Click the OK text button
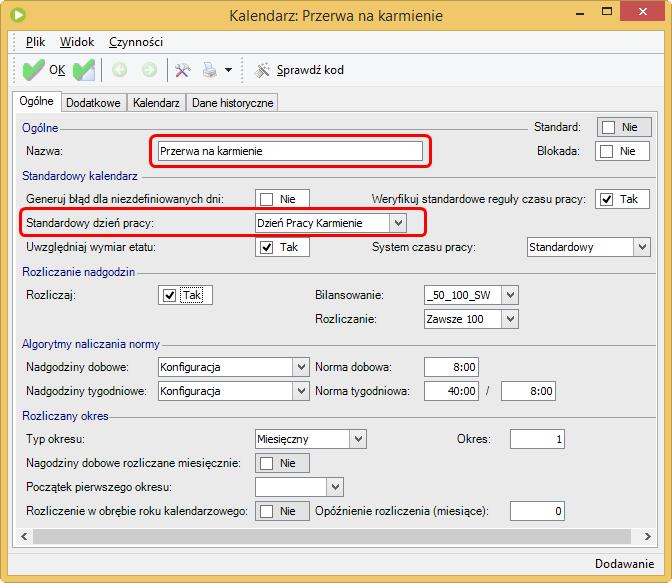Screen dimensions: 672x583 click(x=57, y=70)
